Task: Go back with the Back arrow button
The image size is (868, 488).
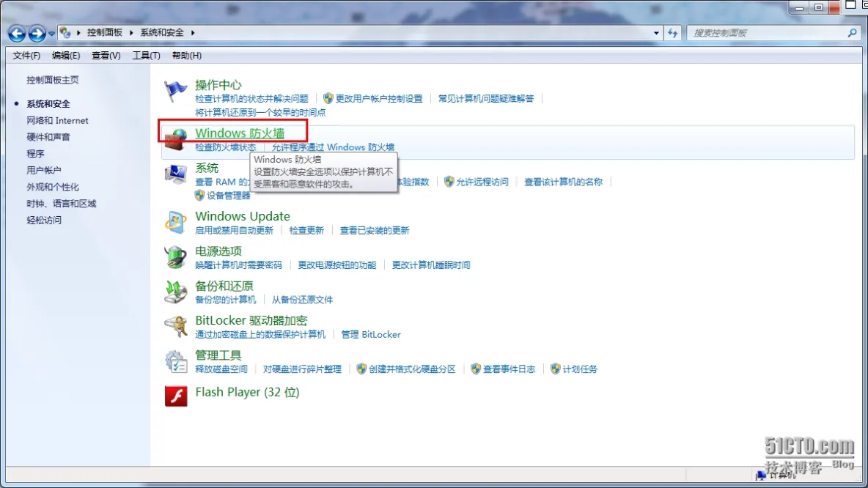Action: pos(17,33)
